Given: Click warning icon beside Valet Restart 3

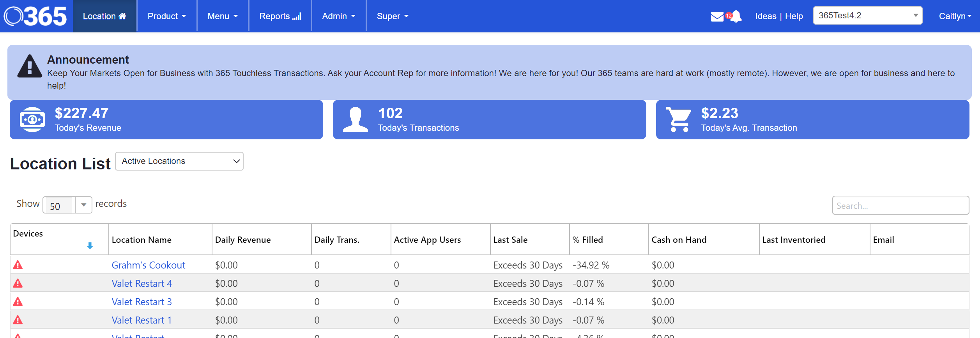Looking at the screenshot, I should pos(18,302).
